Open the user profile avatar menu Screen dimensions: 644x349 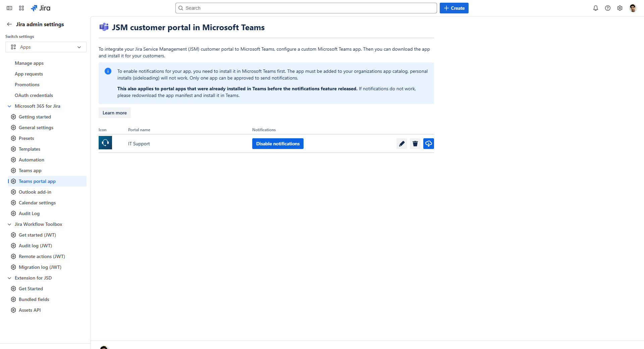tap(633, 8)
